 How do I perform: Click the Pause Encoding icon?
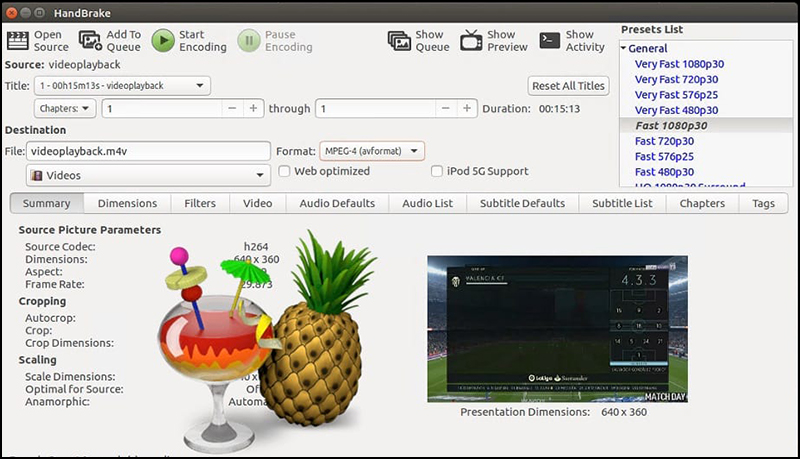click(248, 40)
